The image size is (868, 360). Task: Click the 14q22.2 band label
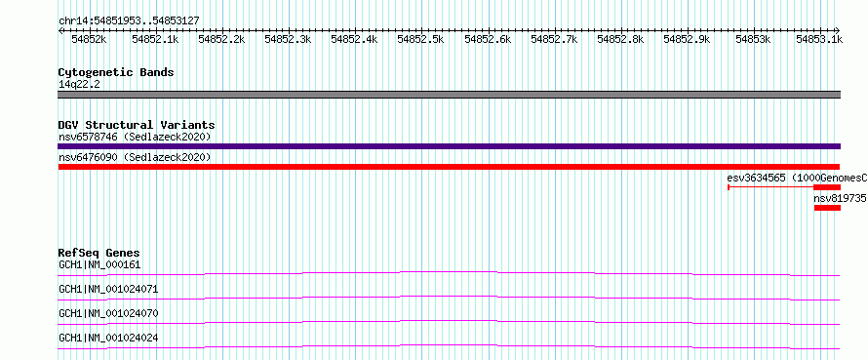[79, 85]
